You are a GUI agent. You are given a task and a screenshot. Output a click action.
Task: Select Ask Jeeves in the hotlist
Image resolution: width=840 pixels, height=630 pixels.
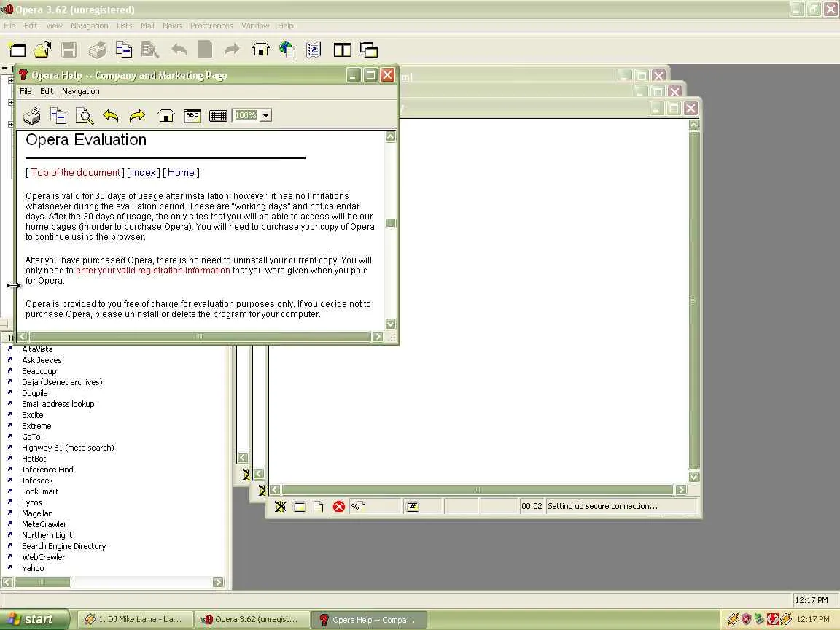(x=42, y=360)
